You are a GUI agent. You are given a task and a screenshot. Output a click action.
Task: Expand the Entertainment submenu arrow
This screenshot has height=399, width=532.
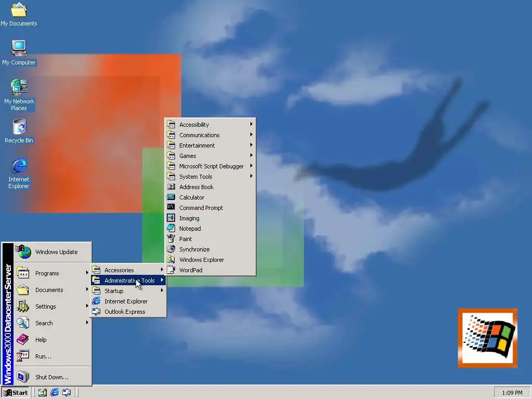251,145
